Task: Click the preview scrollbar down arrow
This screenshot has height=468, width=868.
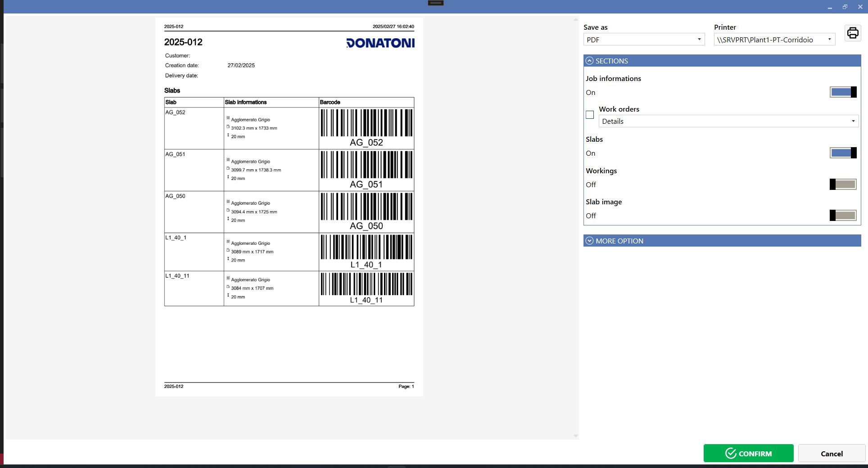Action: 575,436
